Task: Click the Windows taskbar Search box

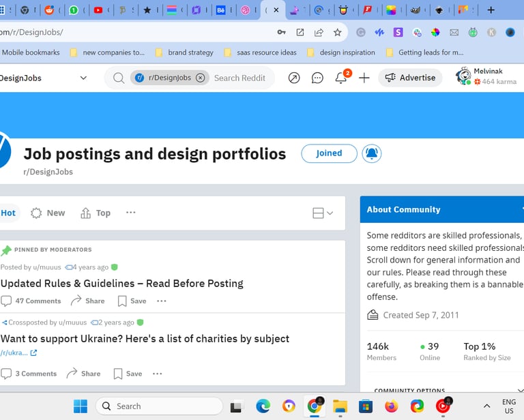Action: tap(159, 406)
